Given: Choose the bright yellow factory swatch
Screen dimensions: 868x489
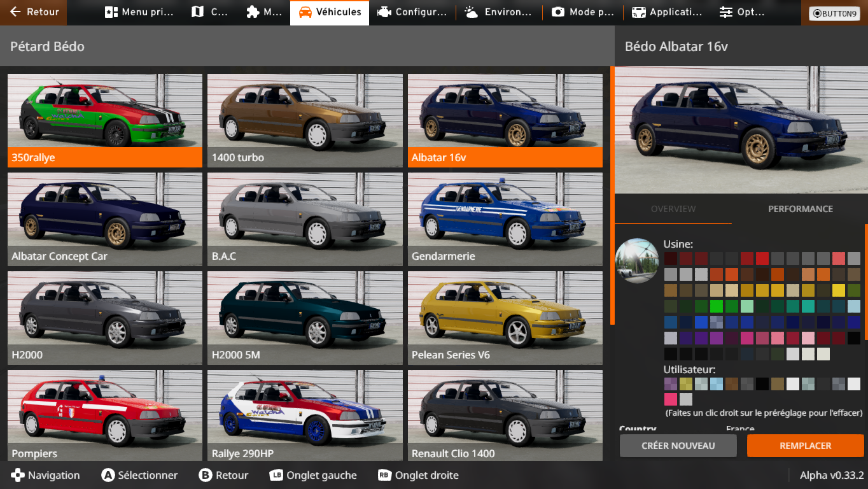Looking at the screenshot, I should tap(839, 290).
